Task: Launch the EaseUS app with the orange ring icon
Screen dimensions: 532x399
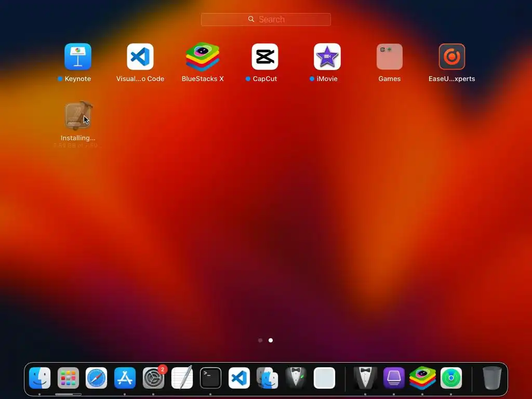Action: tap(452, 56)
